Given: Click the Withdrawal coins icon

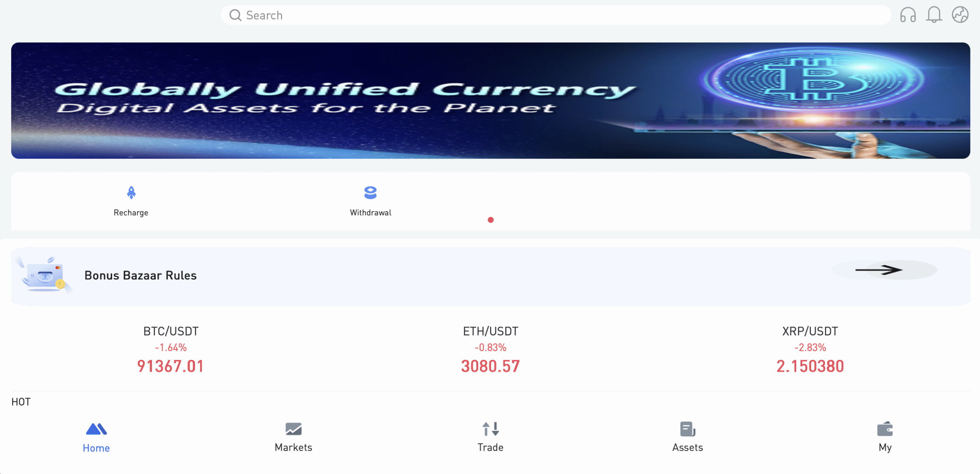Looking at the screenshot, I should point(370,193).
